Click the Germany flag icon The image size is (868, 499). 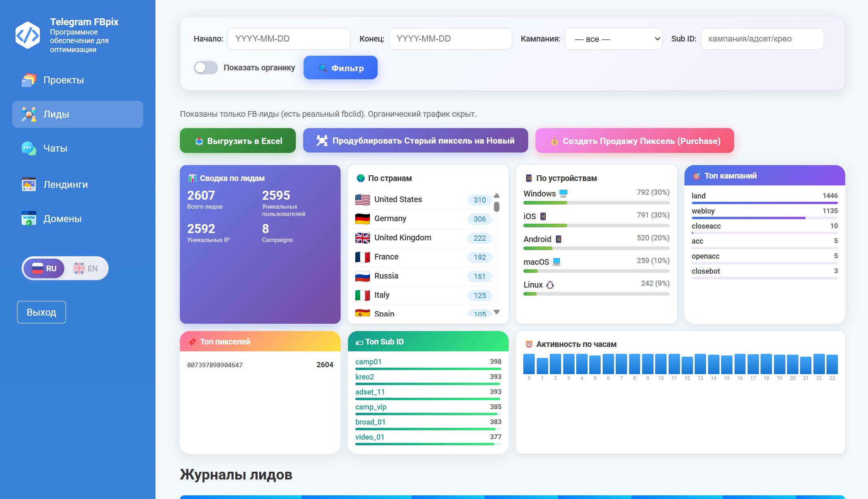click(362, 219)
